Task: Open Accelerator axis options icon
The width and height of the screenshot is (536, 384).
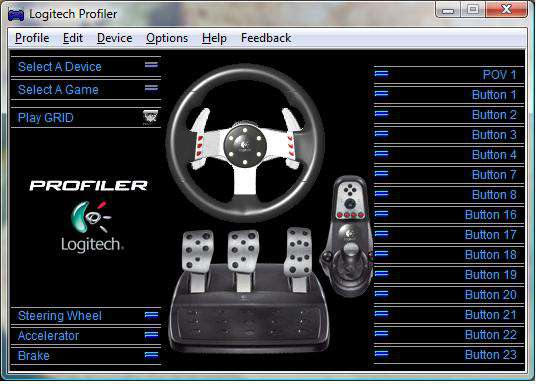Action: click(x=151, y=334)
